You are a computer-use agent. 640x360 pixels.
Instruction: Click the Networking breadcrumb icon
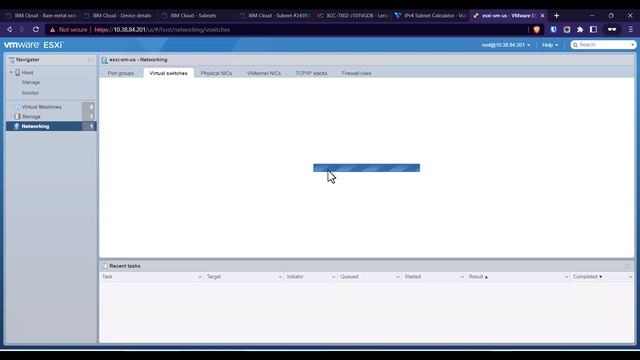tap(104, 60)
